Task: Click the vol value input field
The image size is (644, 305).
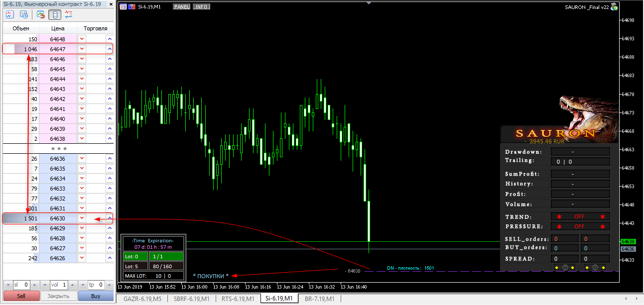Action: coord(58,285)
